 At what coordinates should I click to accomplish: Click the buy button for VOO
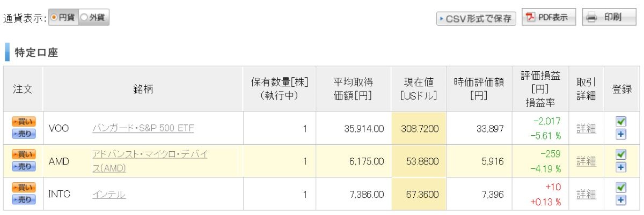[x=23, y=122]
